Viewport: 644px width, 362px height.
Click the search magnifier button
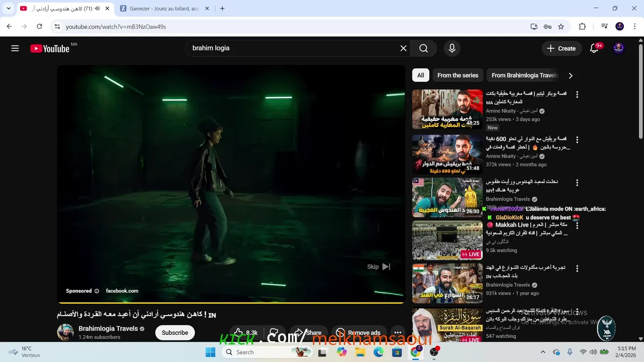click(424, 48)
